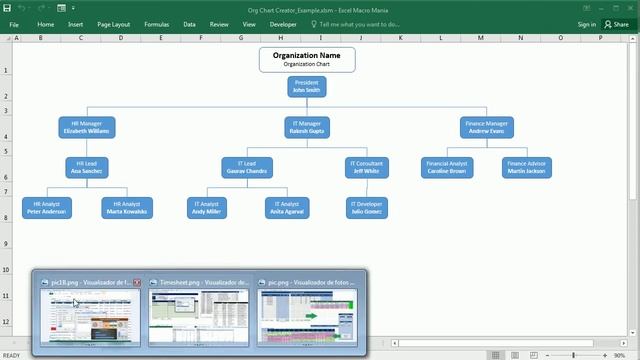Viewport: 640px width, 360px height.
Task: Switch to Page Break Preview in status bar
Action: [x=533, y=356]
